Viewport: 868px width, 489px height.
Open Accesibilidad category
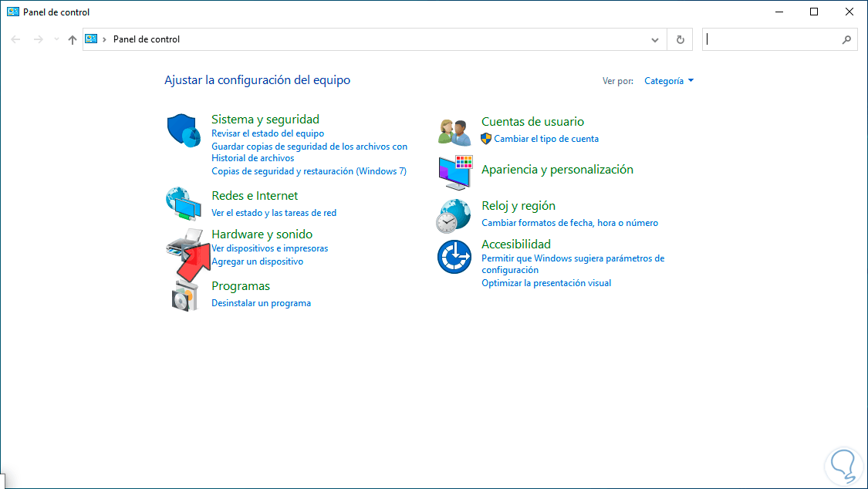pos(516,244)
